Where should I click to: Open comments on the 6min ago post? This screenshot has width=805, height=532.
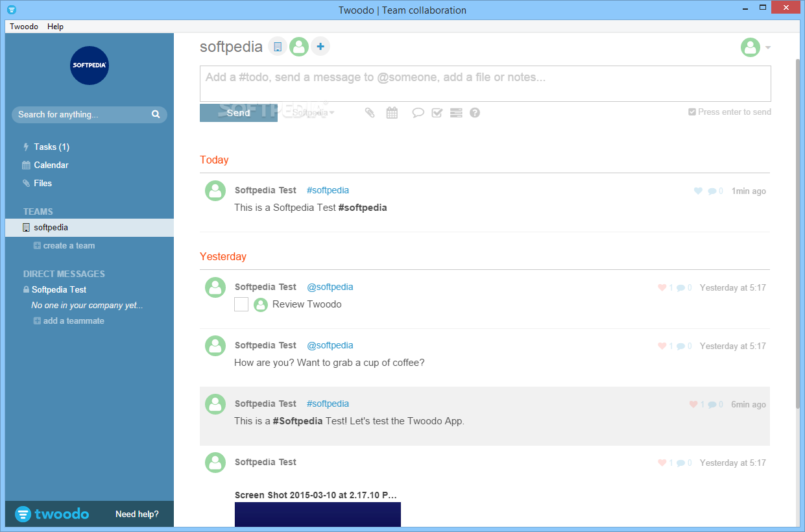point(715,404)
